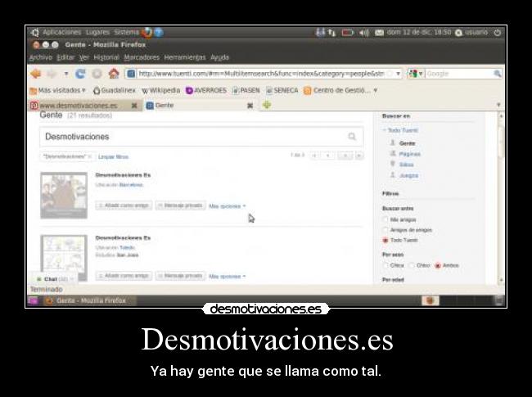
Task: Open the Tuenti Chat bar
Action: coord(55,279)
